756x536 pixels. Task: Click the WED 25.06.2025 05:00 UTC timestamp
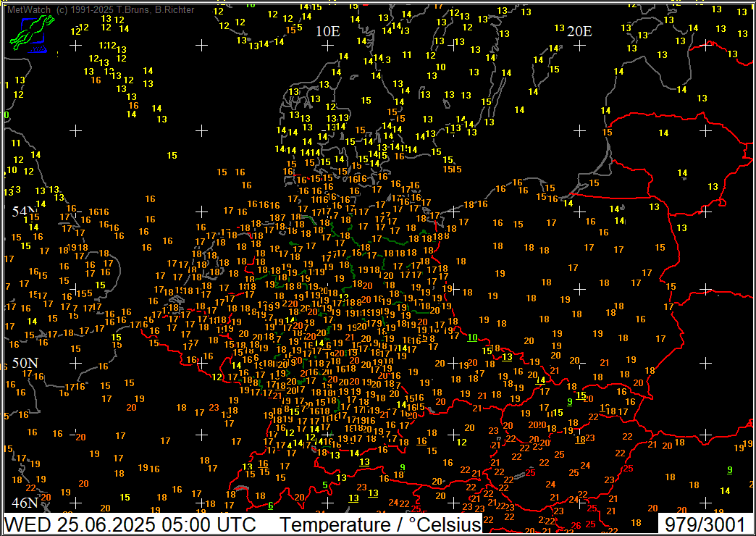click(x=130, y=524)
